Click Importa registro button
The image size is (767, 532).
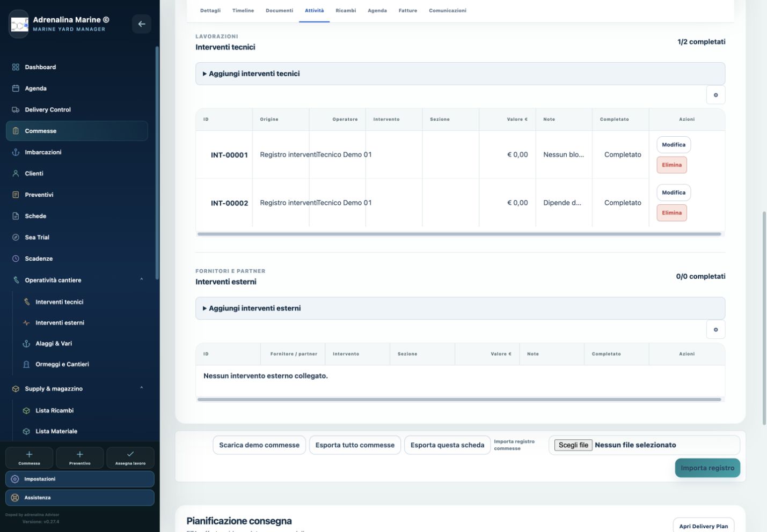click(x=707, y=468)
